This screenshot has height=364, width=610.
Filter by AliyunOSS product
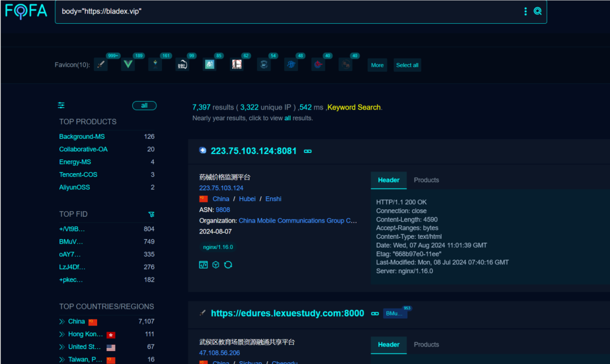click(x=75, y=187)
